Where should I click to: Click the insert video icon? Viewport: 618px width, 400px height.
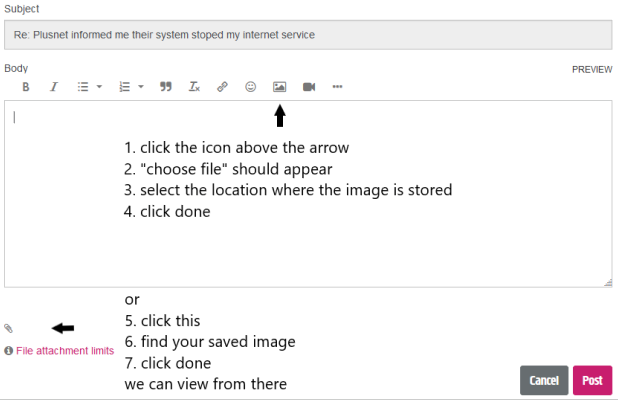[309, 87]
